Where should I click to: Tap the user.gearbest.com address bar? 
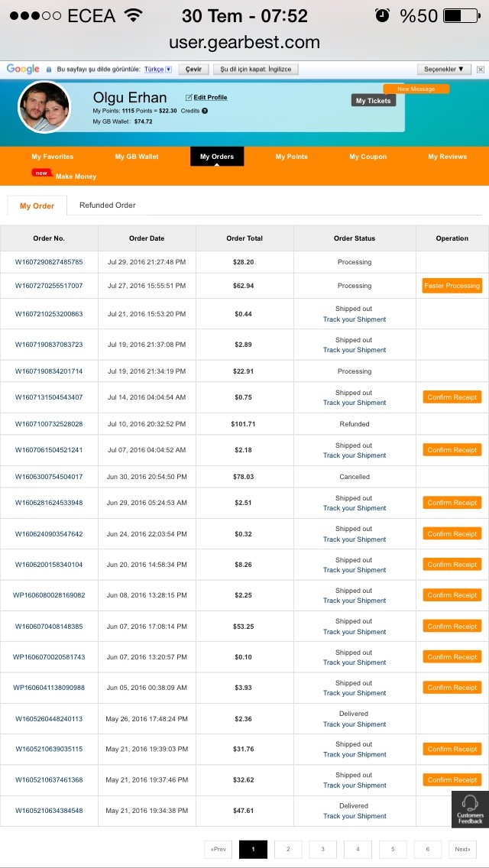click(244, 42)
